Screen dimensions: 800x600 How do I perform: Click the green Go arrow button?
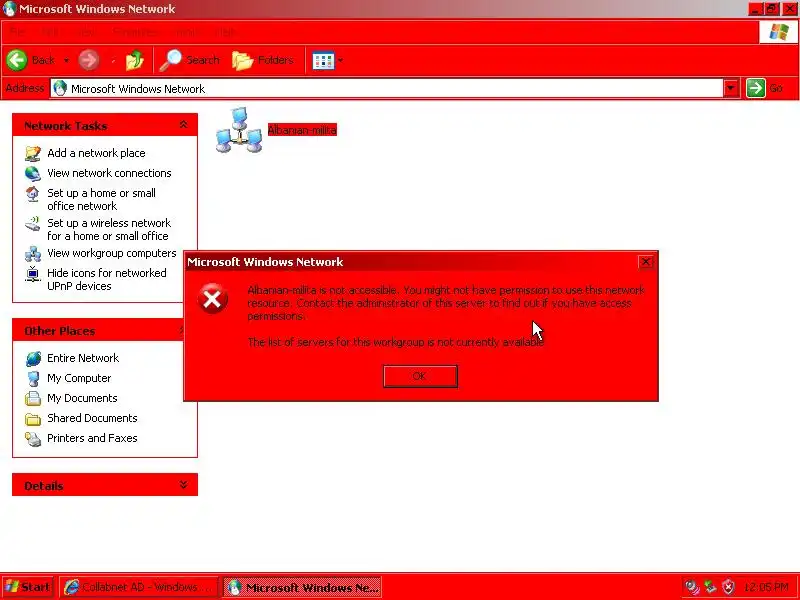pyautogui.click(x=755, y=88)
